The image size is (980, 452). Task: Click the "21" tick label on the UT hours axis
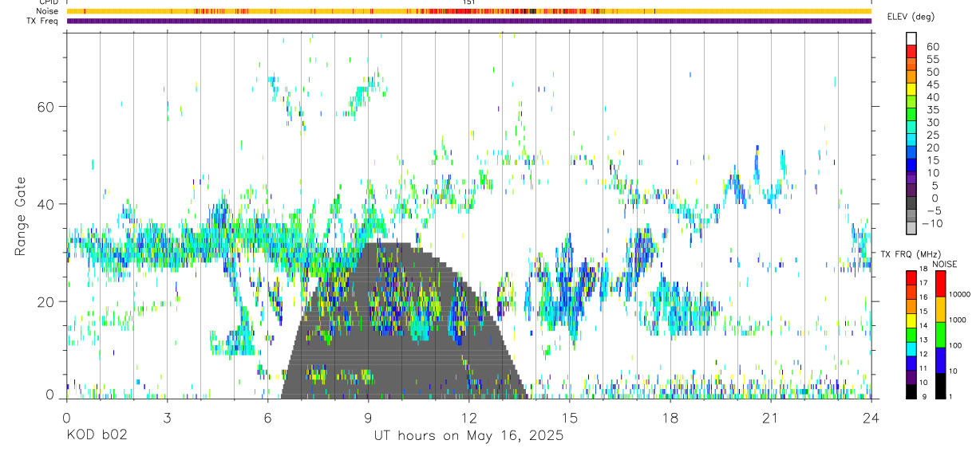click(x=771, y=418)
